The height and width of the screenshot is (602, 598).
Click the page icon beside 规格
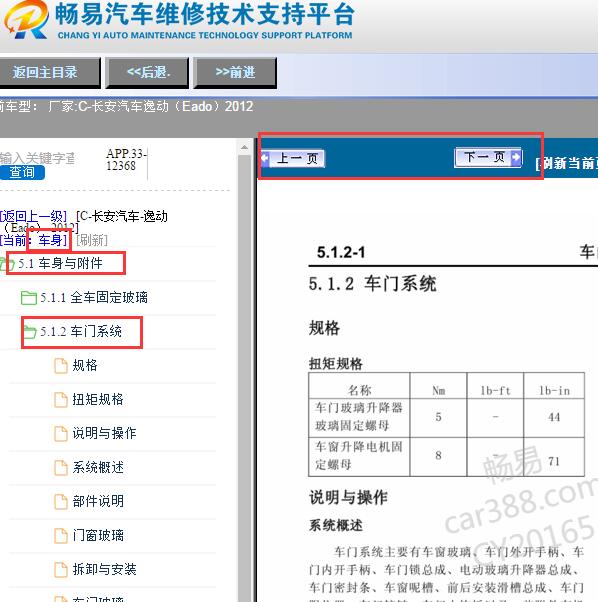point(61,366)
